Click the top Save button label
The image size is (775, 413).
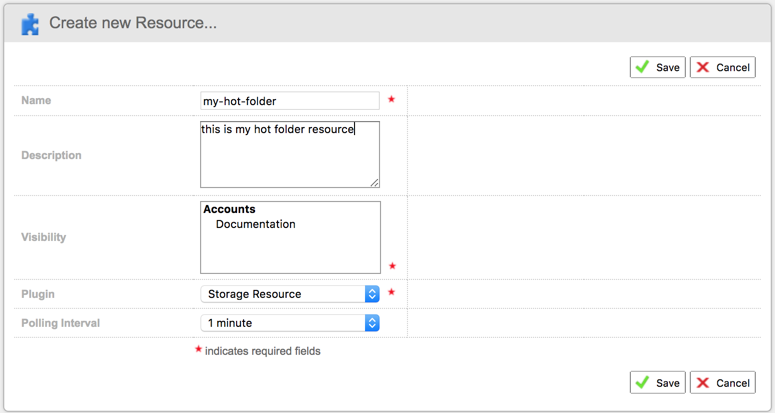(668, 68)
